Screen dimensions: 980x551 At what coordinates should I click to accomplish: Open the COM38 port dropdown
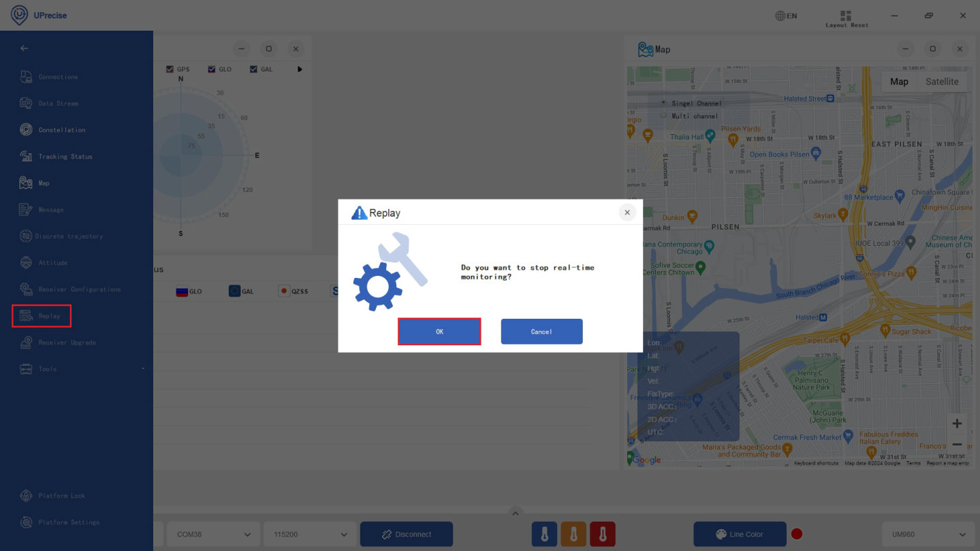(212, 535)
